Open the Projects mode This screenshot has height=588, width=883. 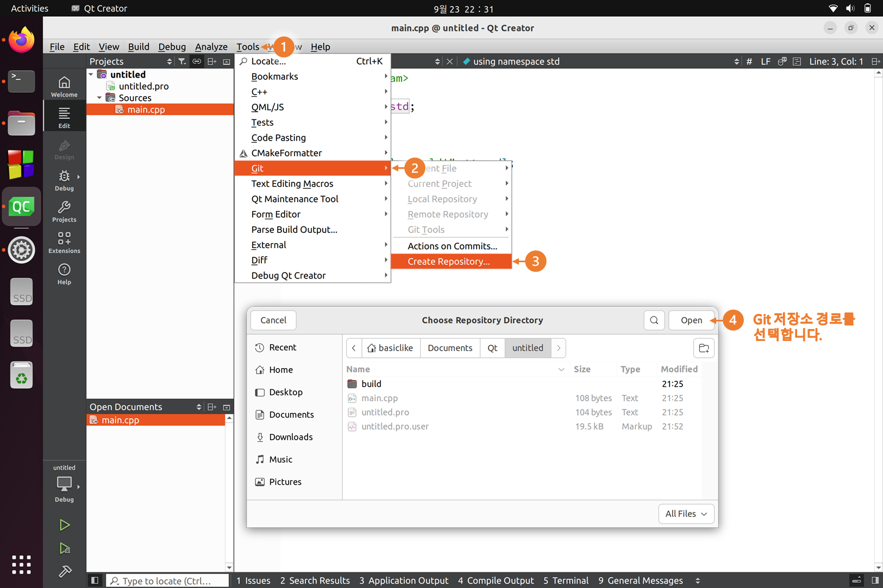pos(64,212)
